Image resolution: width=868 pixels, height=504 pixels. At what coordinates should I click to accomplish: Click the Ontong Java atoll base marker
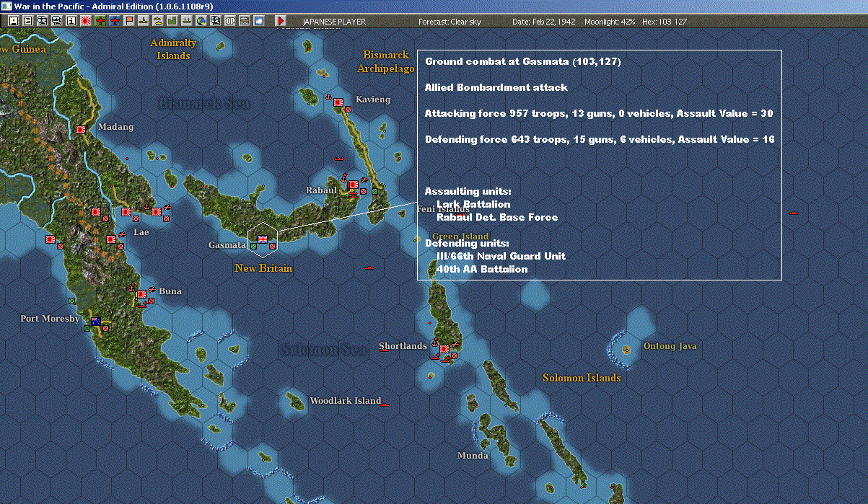(626, 349)
